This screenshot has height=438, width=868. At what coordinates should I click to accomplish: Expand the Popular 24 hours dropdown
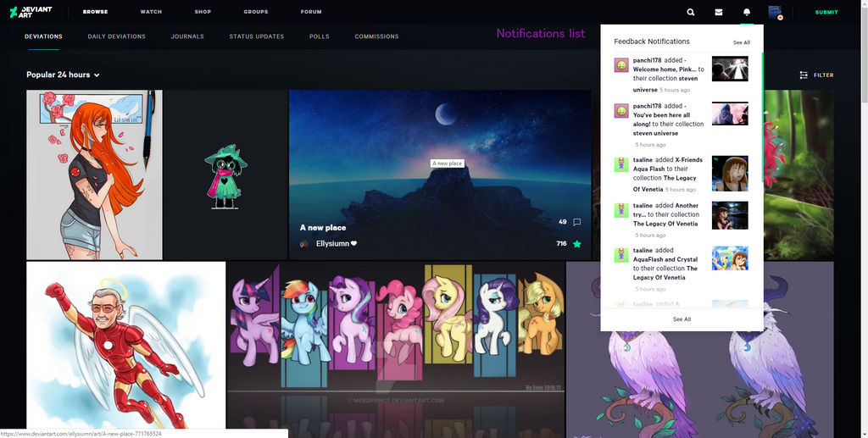(63, 75)
